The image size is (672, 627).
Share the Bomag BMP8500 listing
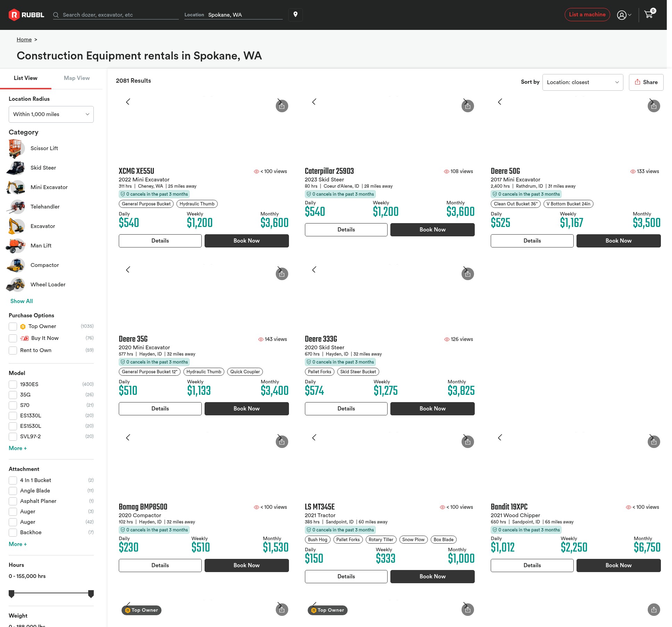[x=282, y=442]
